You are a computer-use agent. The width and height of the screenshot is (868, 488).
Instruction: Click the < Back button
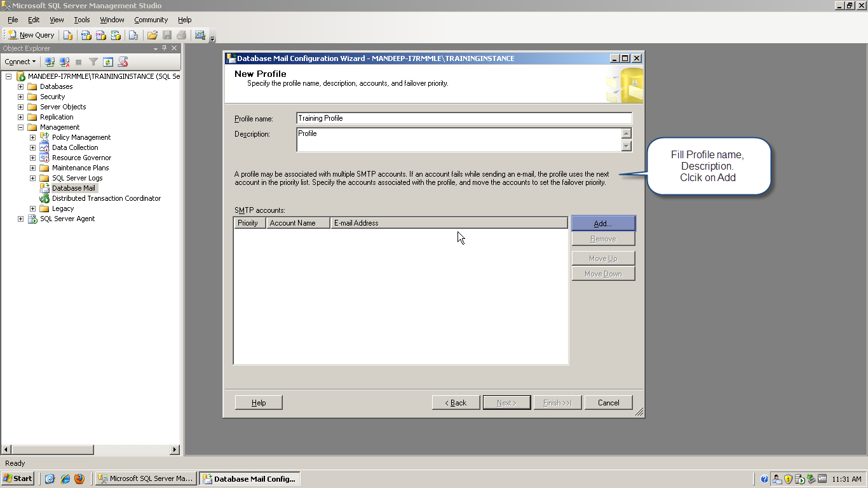coord(456,402)
